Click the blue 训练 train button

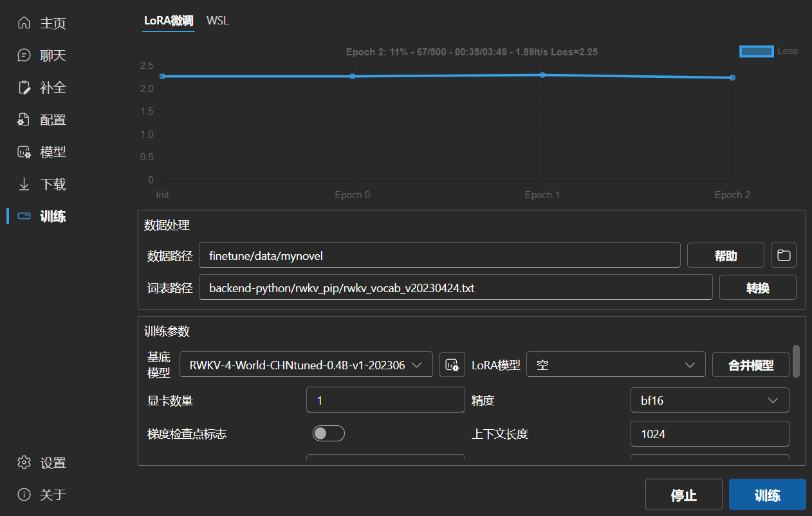(768, 495)
